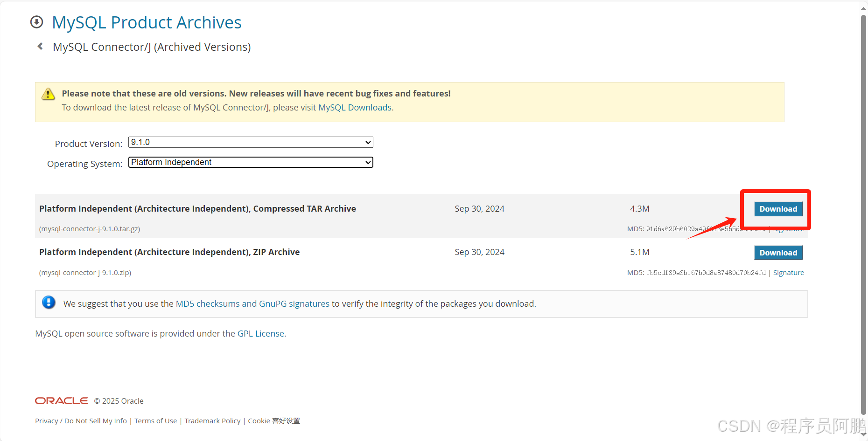Click the Compressed TAR Archive row title
Image resolution: width=868 pixels, height=441 pixels.
197,209
